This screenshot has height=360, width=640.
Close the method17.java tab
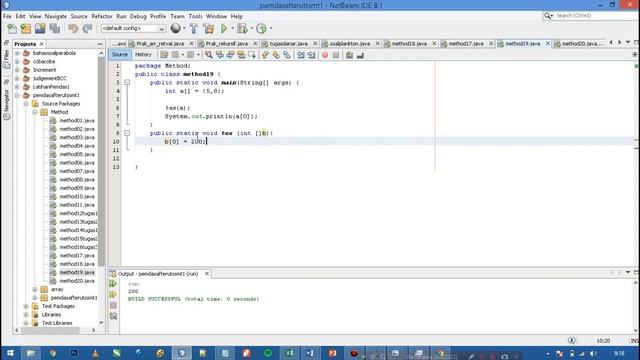[x=491, y=43]
